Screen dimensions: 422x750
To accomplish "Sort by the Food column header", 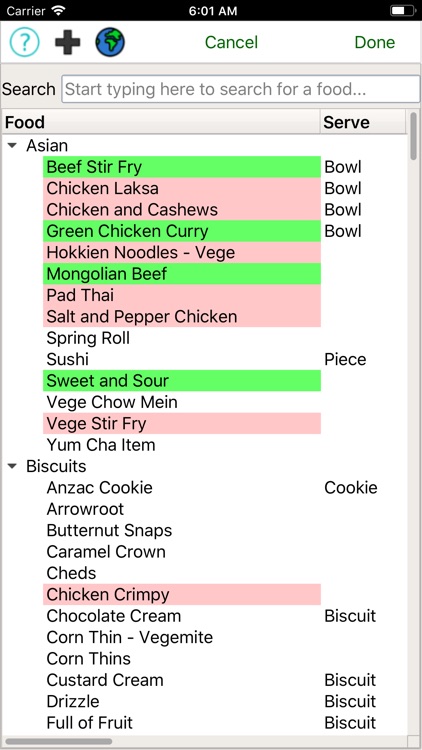I will tap(161, 122).
